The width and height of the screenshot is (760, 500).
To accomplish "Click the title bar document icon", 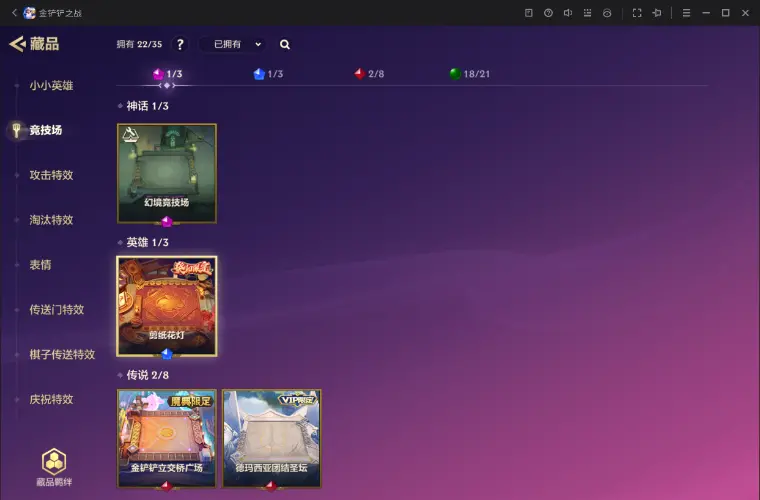I will coord(529,13).
